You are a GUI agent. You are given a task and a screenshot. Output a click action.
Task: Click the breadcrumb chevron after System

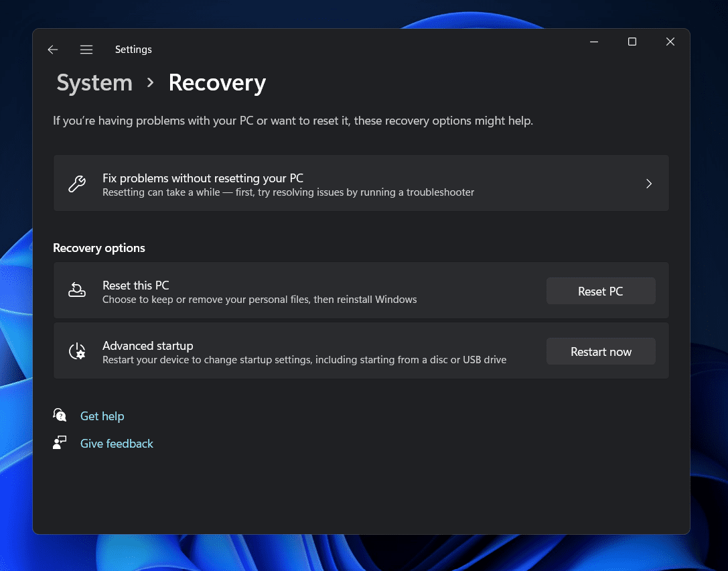coord(151,82)
